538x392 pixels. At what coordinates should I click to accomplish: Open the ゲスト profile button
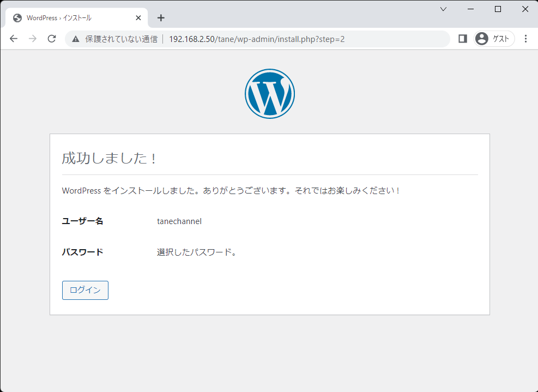pos(494,39)
